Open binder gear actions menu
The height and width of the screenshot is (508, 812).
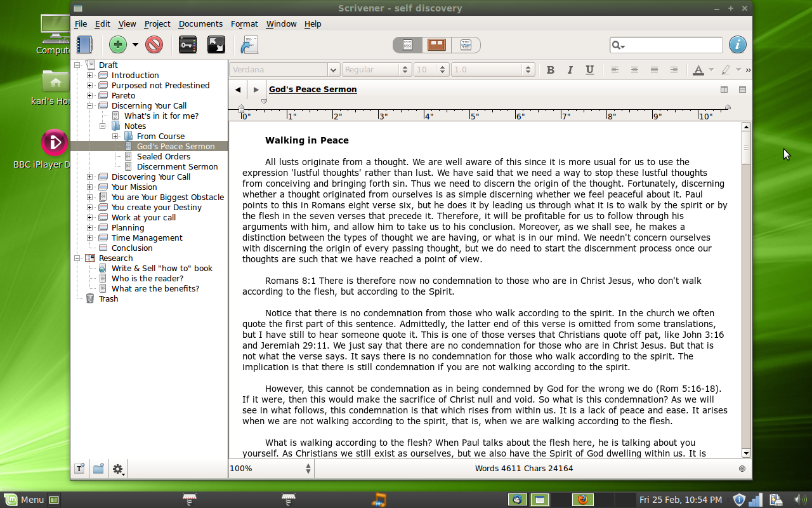[119, 469]
